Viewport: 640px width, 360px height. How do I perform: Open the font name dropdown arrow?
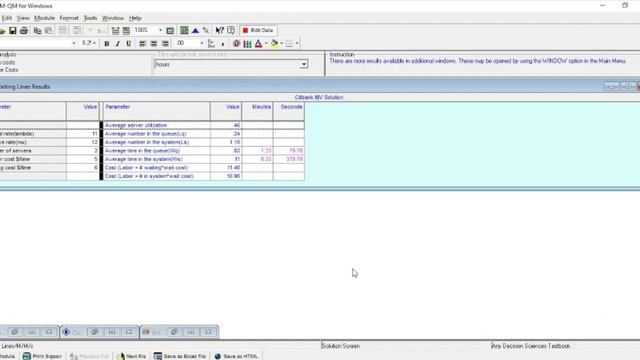pos(73,43)
